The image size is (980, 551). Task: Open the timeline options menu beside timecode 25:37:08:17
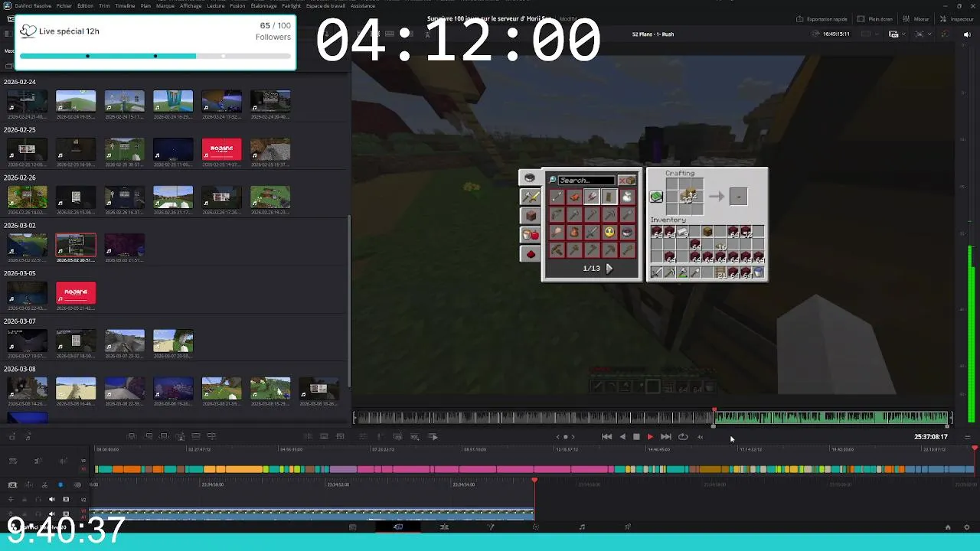(967, 437)
